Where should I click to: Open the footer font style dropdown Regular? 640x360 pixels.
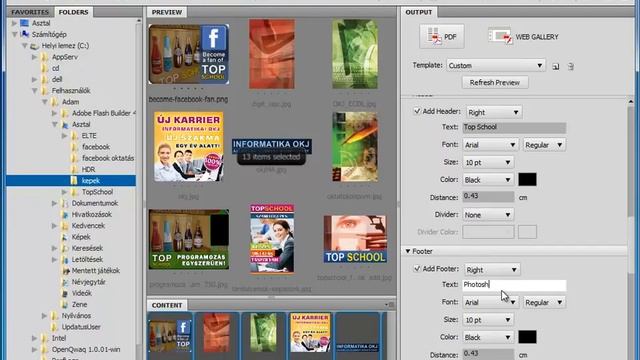tap(544, 302)
